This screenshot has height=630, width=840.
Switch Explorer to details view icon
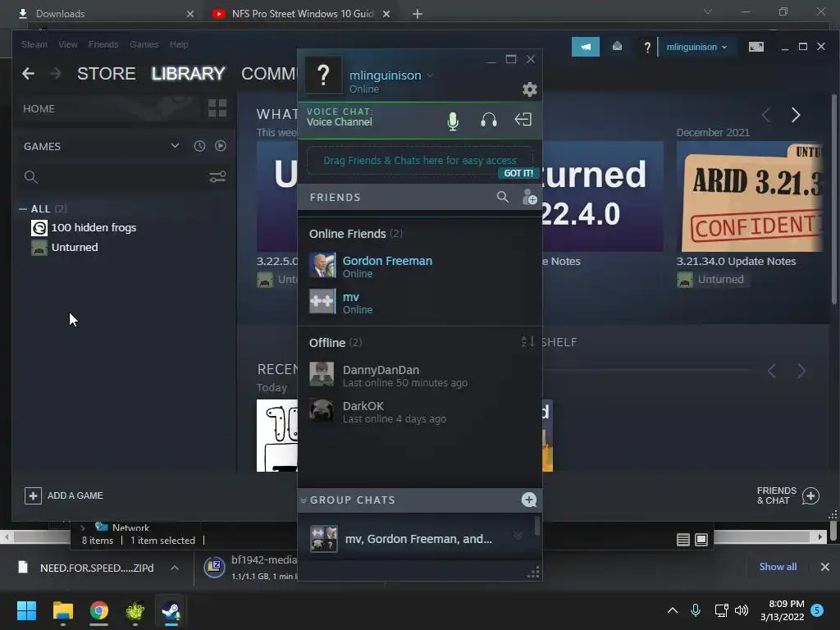coord(683,540)
